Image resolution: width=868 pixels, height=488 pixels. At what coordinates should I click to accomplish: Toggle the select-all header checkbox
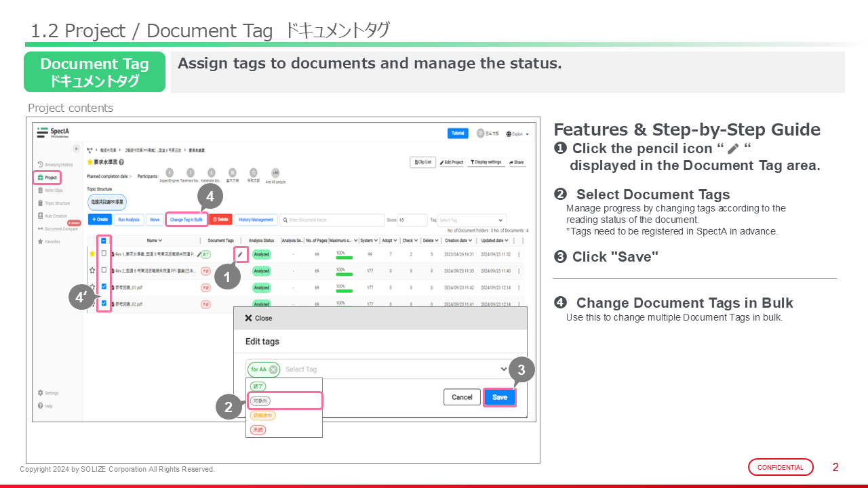[x=103, y=240]
